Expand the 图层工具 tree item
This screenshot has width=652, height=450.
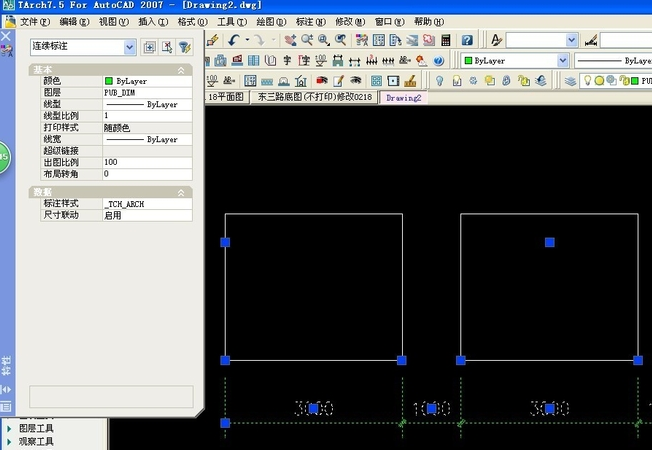(9, 428)
